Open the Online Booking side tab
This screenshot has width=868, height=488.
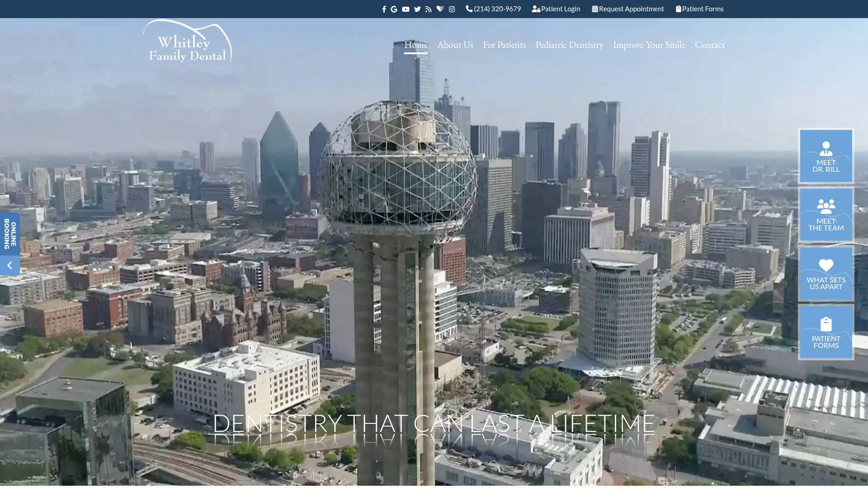point(10,234)
